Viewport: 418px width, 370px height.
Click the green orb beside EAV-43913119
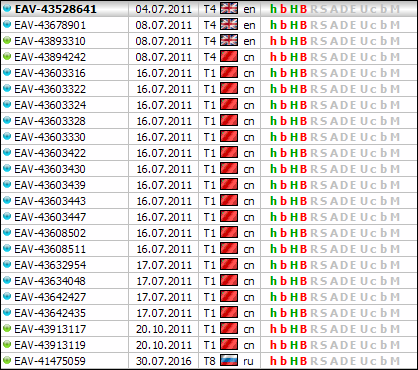pyautogui.click(x=7, y=345)
